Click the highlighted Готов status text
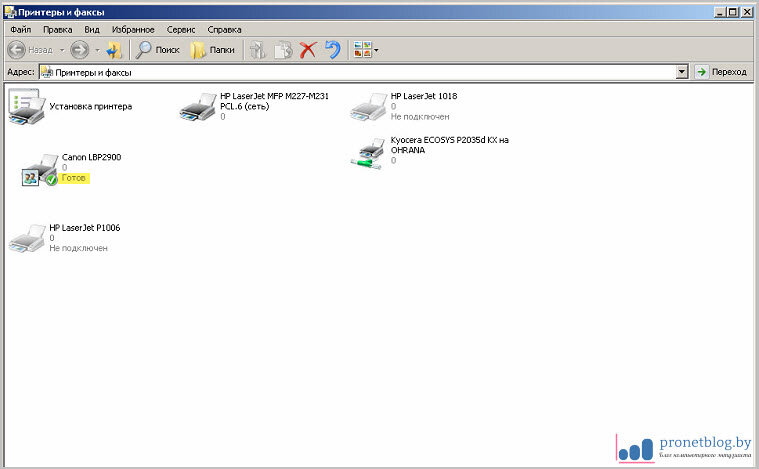 pos(74,178)
